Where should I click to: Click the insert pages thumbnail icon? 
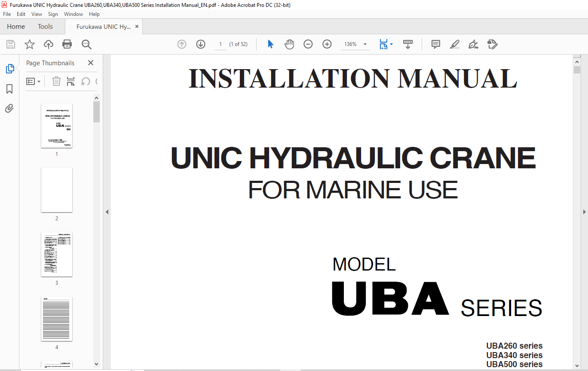[x=71, y=81]
